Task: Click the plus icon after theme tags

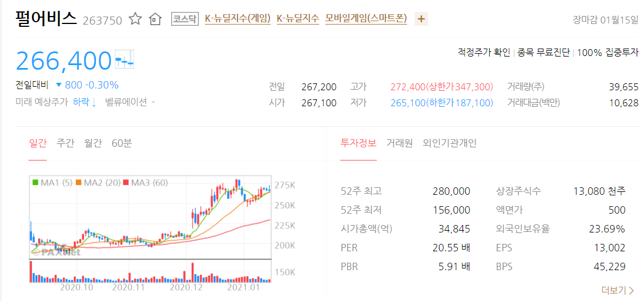Action: [x=421, y=19]
